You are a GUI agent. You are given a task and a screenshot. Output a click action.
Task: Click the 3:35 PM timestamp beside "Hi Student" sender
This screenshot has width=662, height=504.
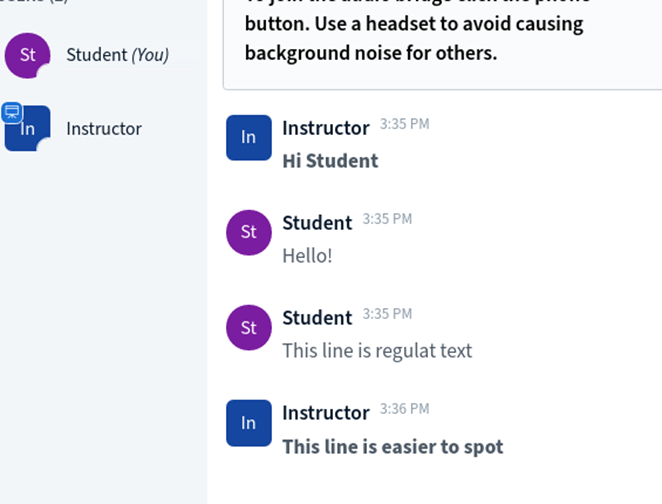click(404, 125)
